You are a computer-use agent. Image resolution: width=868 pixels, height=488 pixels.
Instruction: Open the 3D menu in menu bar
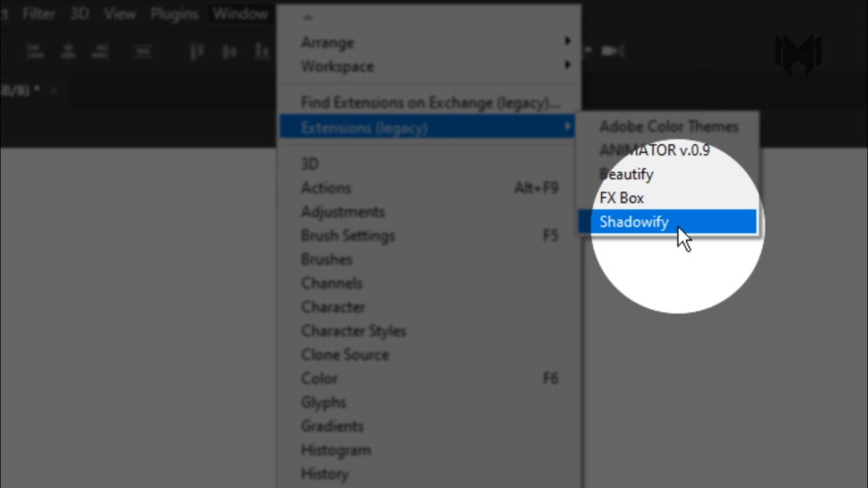[80, 14]
